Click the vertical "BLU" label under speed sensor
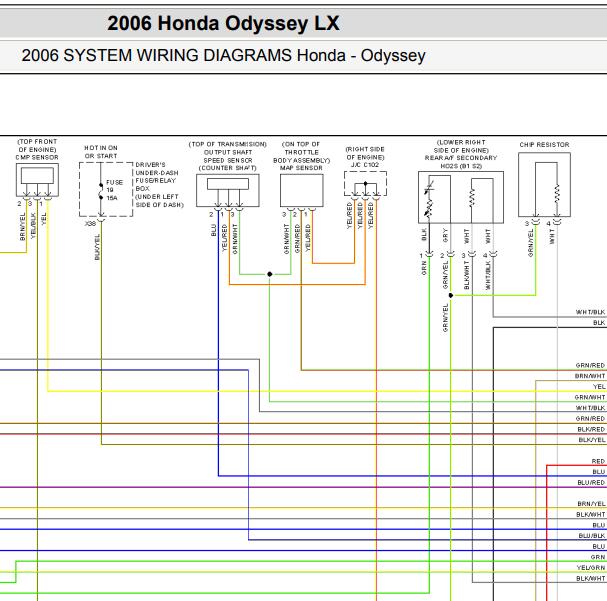Screen dimensions: 607x601 (x=214, y=230)
